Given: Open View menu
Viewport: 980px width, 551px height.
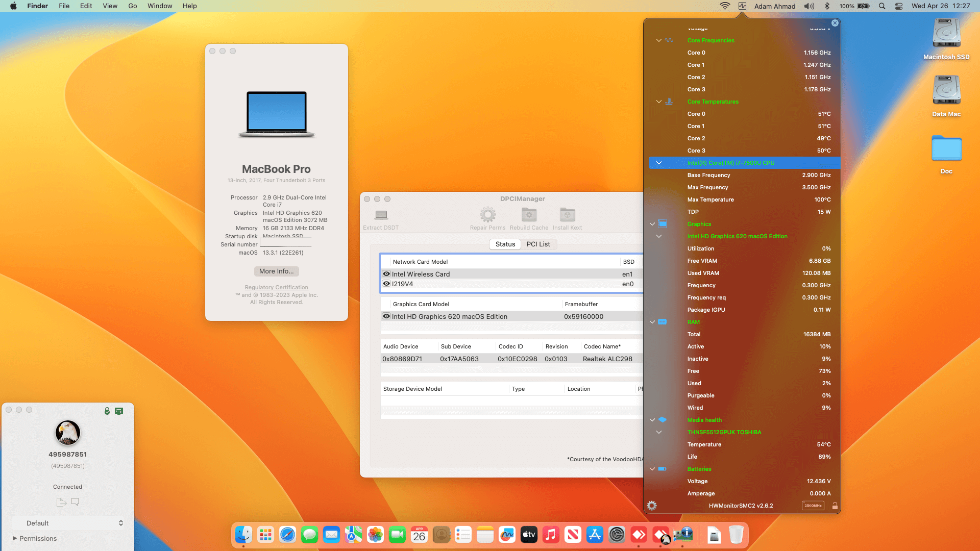Looking at the screenshot, I should coord(110,6).
